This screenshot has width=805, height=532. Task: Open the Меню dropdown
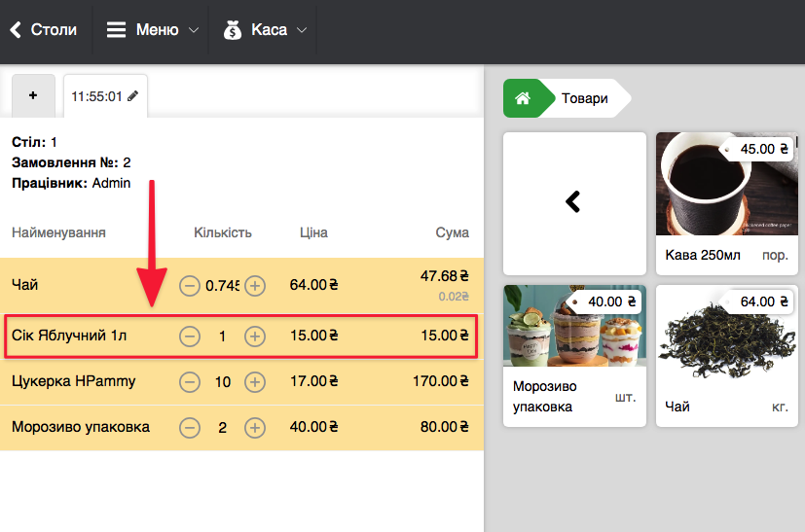point(152,30)
